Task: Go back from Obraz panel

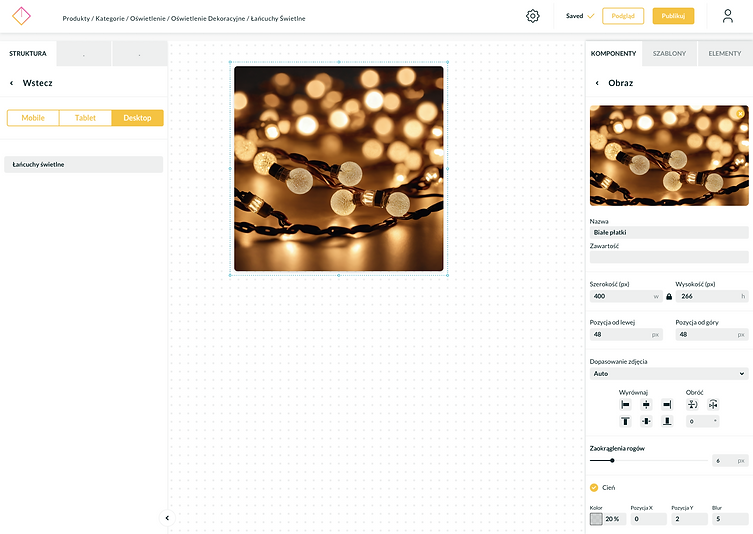Action: [x=597, y=83]
